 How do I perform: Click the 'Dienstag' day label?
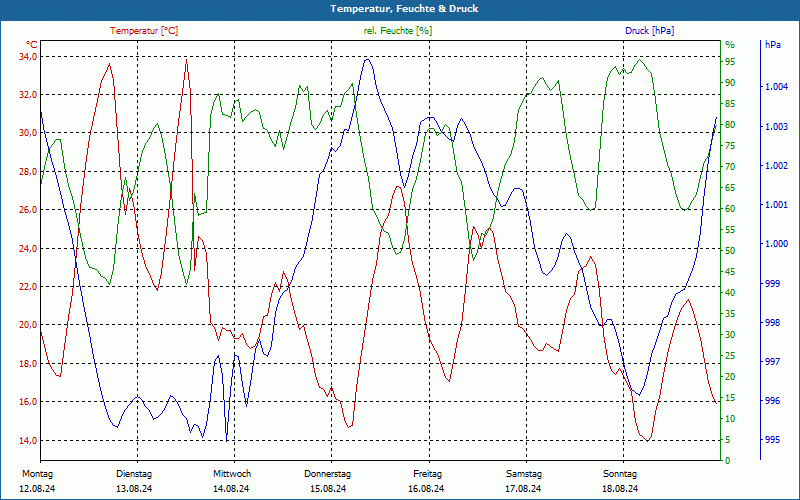tap(134, 474)
